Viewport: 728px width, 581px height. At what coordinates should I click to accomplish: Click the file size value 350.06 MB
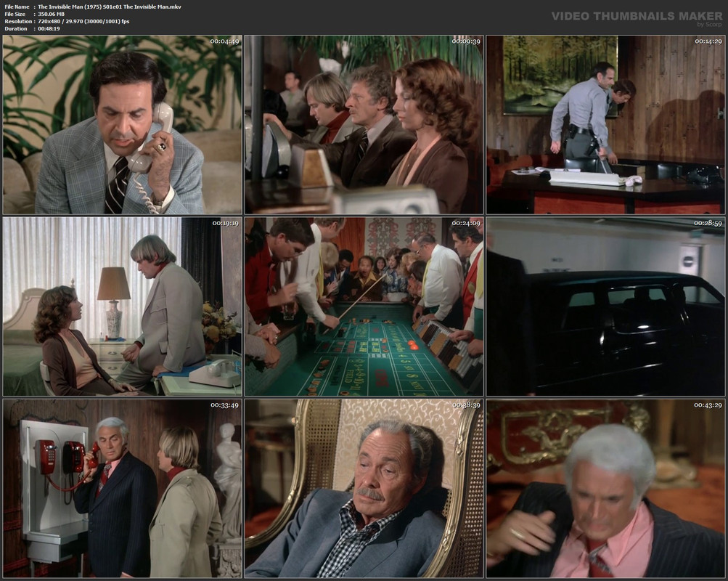coord(51,14)
